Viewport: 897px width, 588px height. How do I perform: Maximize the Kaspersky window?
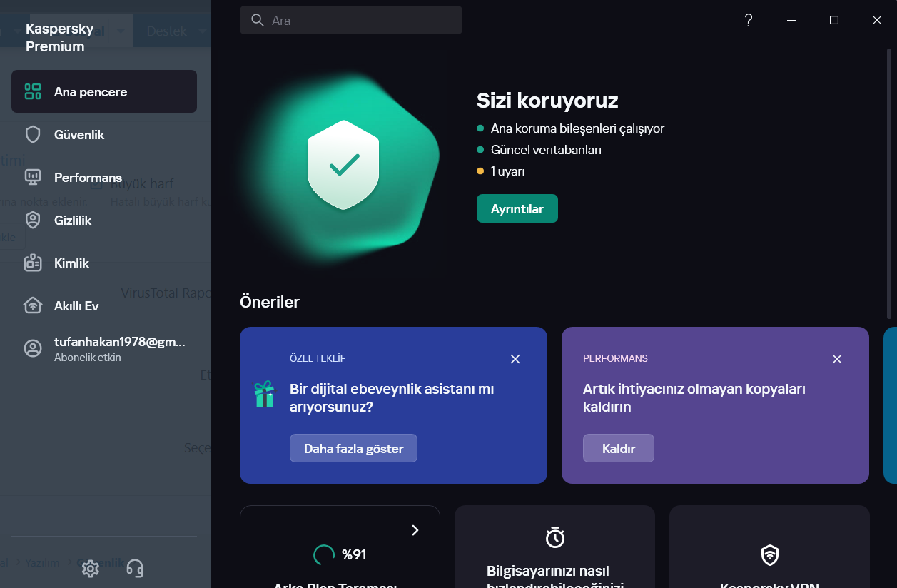click(834, 20)
